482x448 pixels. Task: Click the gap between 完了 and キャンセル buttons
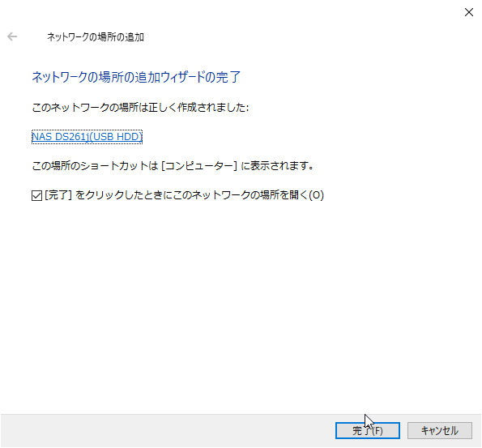(x=403, y=430)
